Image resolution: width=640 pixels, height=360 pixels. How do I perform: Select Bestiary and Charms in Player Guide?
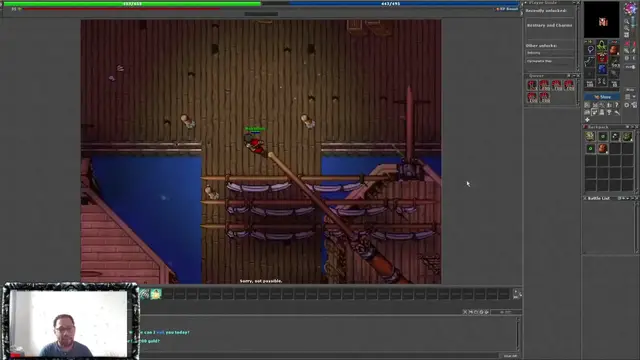click(x=549, y=25)
